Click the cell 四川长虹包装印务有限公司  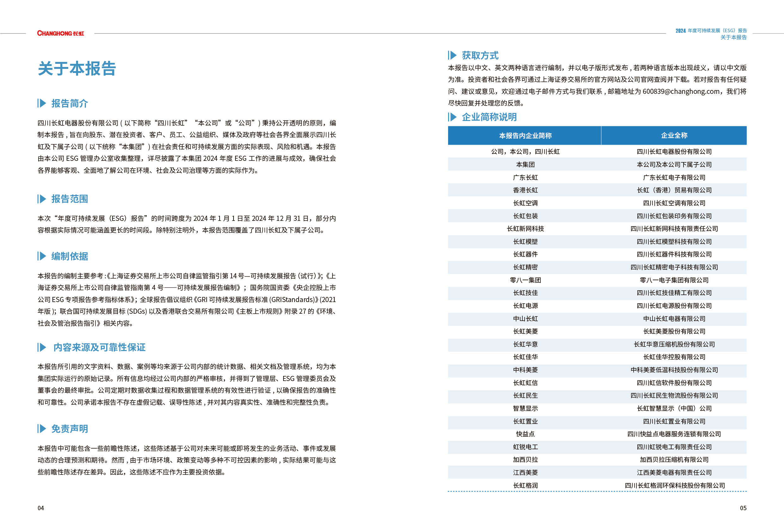(x=674, y=216)
